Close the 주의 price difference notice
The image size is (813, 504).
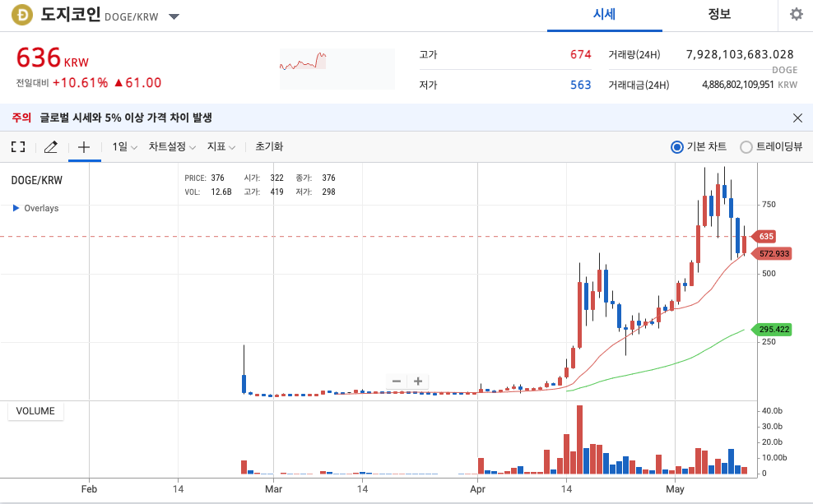[797, 118]
